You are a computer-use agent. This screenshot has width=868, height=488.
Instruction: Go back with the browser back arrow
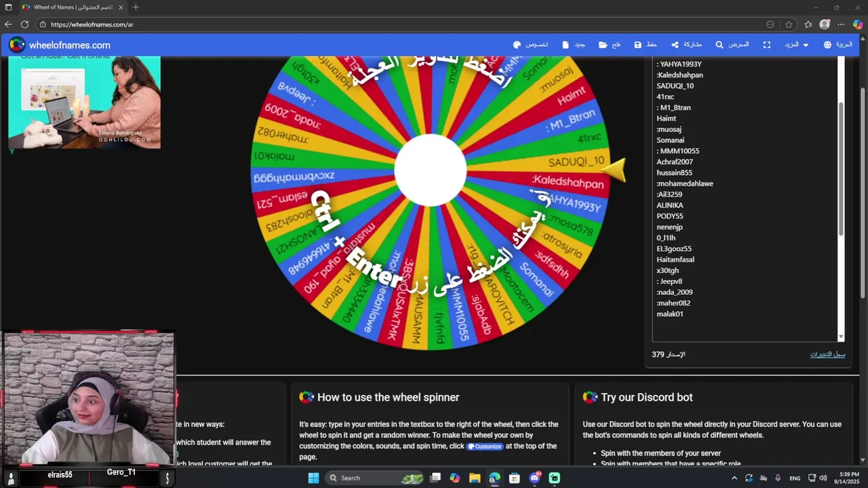coord(8,24)
